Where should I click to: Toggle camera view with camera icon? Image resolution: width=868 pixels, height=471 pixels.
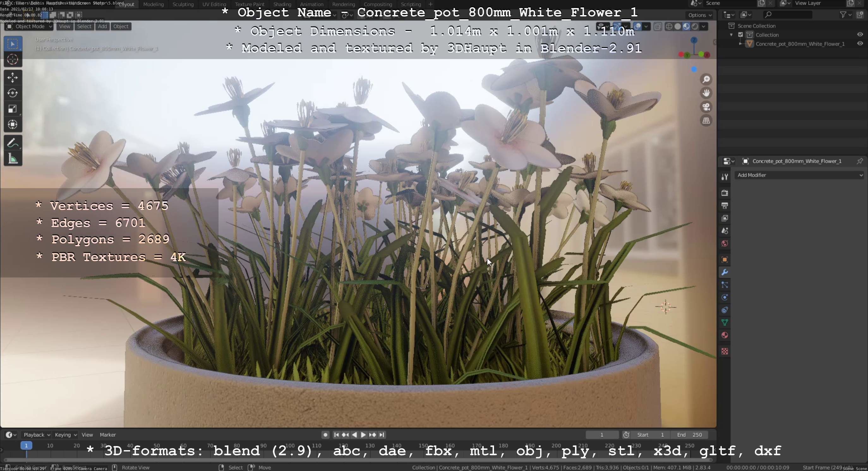click(706, 107)
